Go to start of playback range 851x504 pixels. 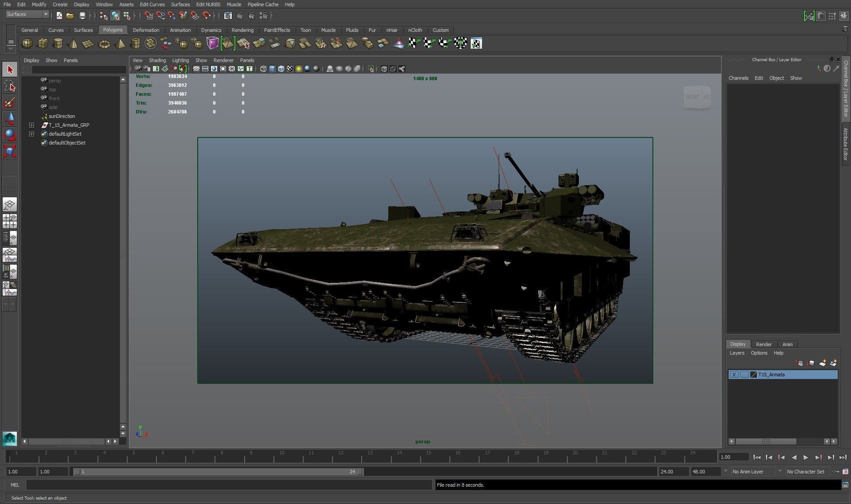coord(757,457)
